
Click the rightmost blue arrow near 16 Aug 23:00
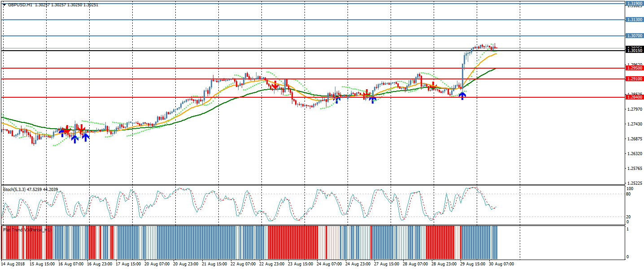(85, 137)
